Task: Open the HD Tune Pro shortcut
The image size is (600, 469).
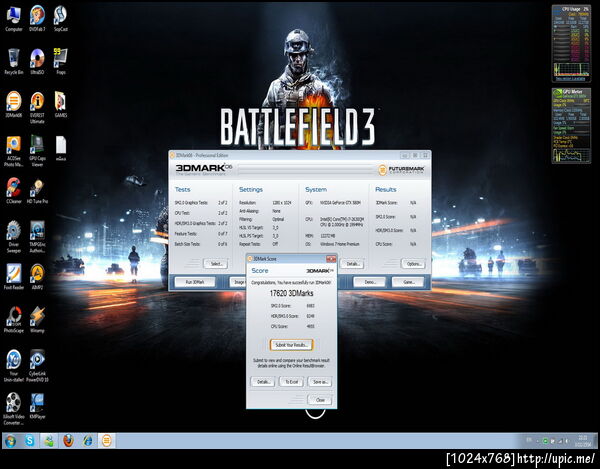Action: click(x=37, y=191)
